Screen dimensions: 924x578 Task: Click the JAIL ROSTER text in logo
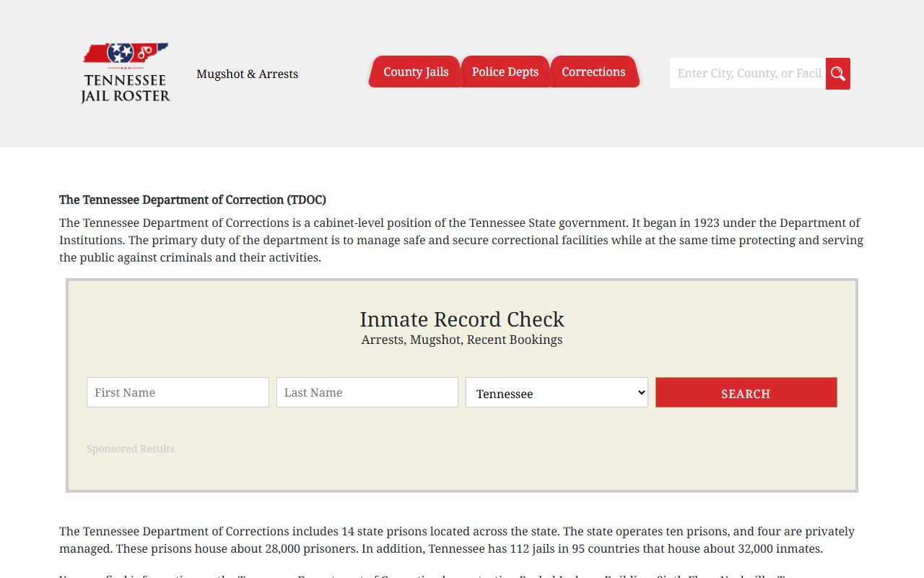126,96
